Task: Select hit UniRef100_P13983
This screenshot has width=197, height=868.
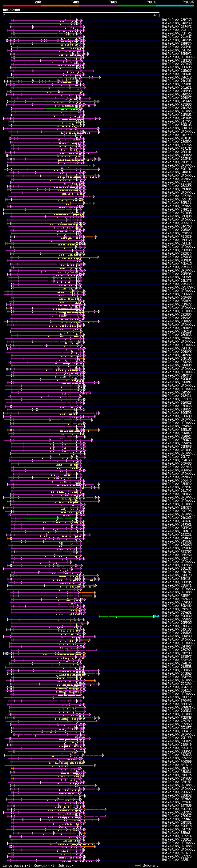Action: coord(177,104)
